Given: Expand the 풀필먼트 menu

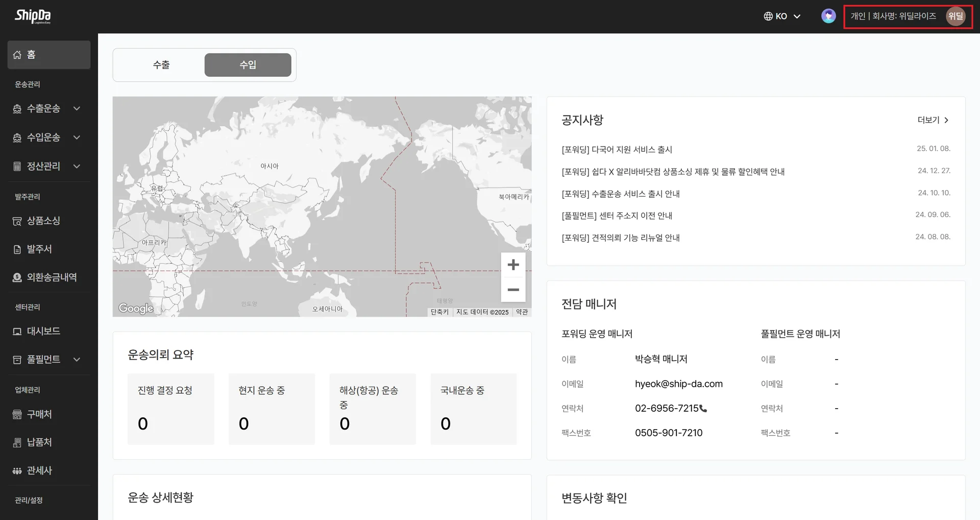Looking at the screenshot, I should click(77, 359).
